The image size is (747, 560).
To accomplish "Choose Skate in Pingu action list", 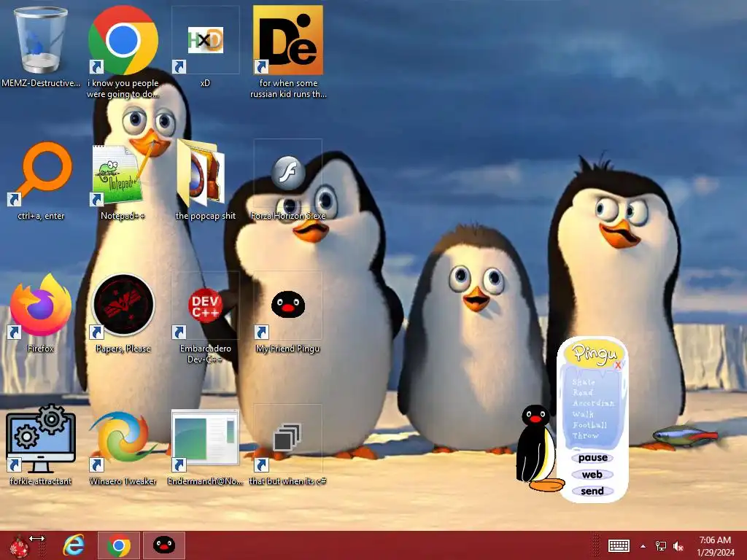I will [584, 382].
